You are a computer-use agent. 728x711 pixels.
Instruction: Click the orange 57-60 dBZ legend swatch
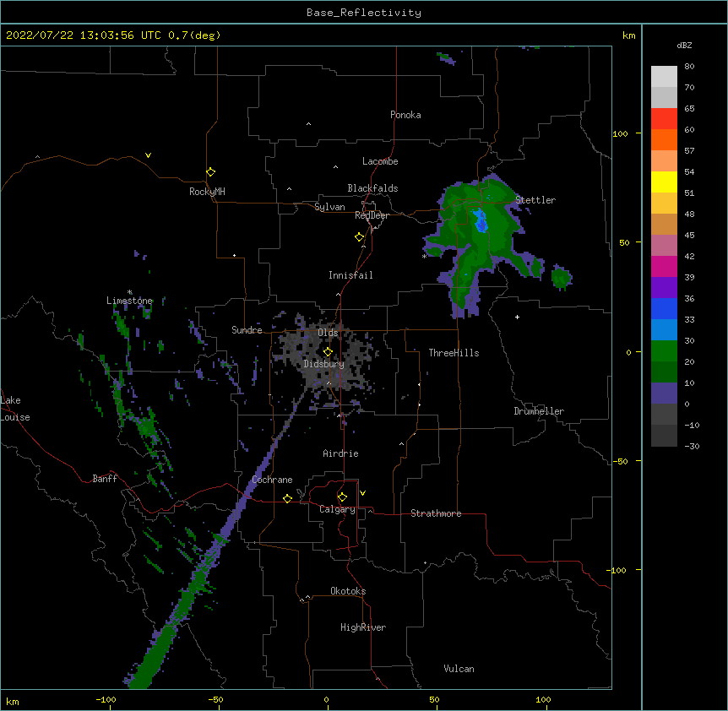[x=664, y=139]
